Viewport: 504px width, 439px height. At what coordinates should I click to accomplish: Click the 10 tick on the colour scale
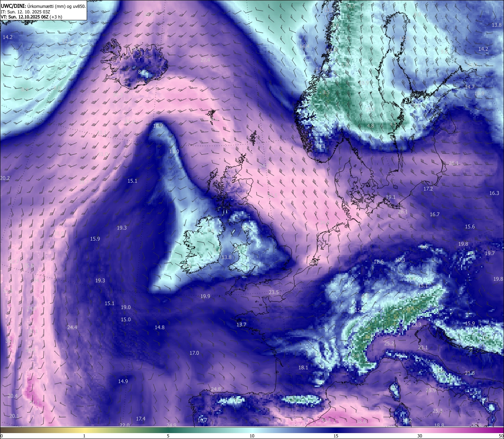point(252,436)
